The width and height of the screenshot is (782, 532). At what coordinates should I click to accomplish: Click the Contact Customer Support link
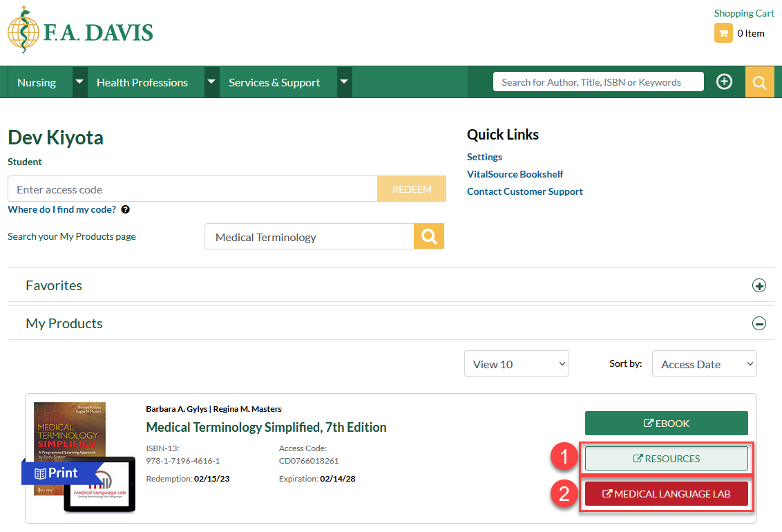pos(524,191)
